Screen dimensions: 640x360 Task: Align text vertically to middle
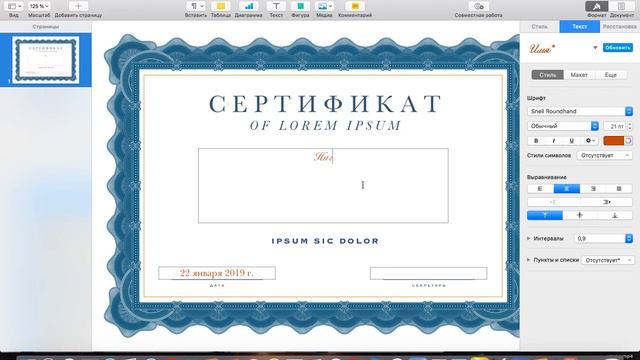[580, 216]
